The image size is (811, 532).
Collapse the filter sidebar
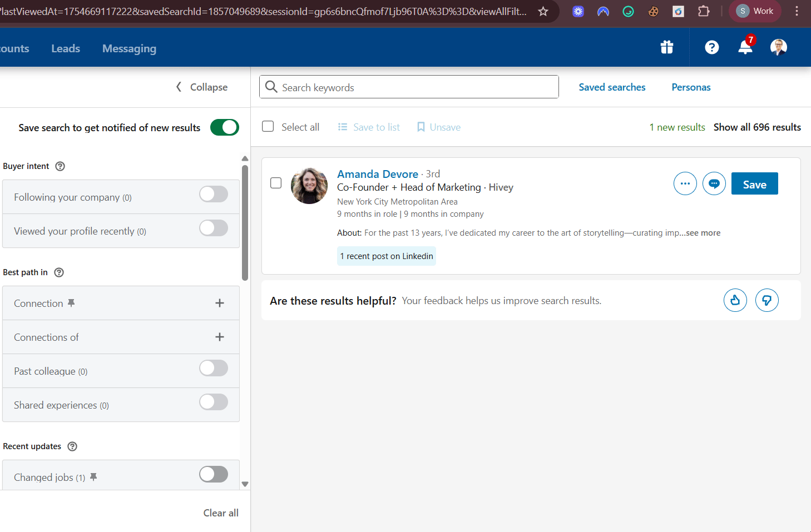pyautogui.click(x=201, y=87)
